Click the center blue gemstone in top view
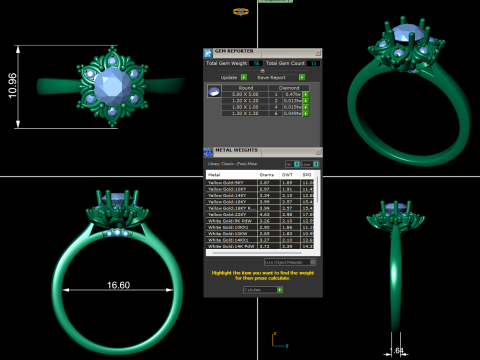The image size is (480, 360). (x=113, y=86)
